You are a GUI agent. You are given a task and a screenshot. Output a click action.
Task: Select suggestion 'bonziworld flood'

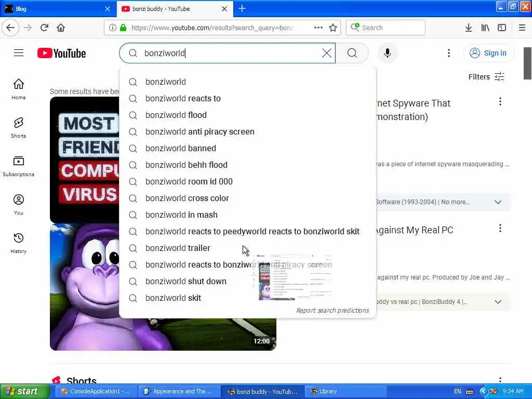coord(248,115)
